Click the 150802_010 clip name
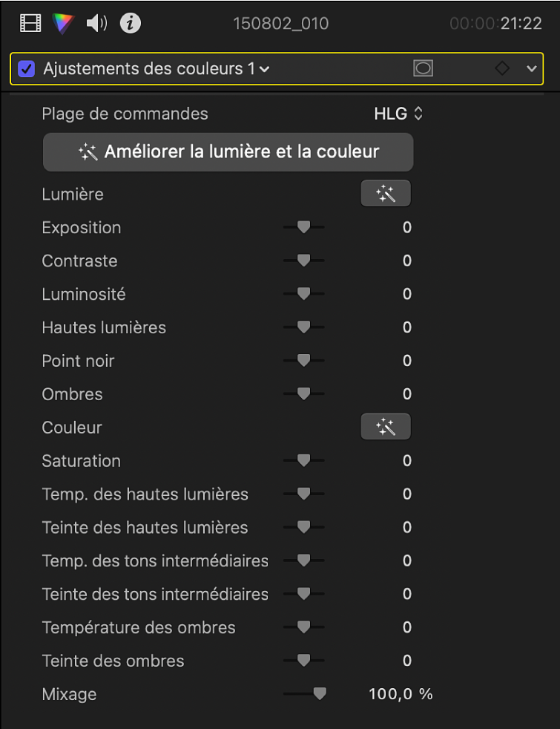Viewport: 560px width, 729px height. [281, 23]
